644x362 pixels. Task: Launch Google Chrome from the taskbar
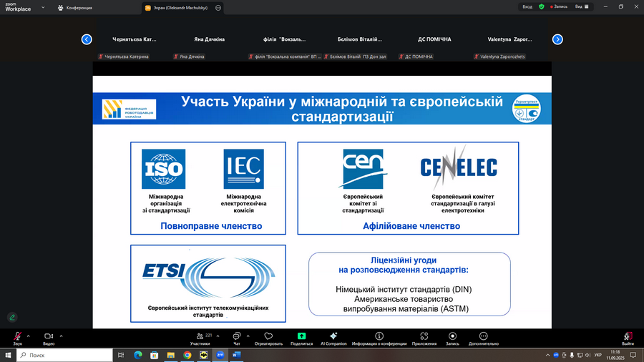coord(187,355)
